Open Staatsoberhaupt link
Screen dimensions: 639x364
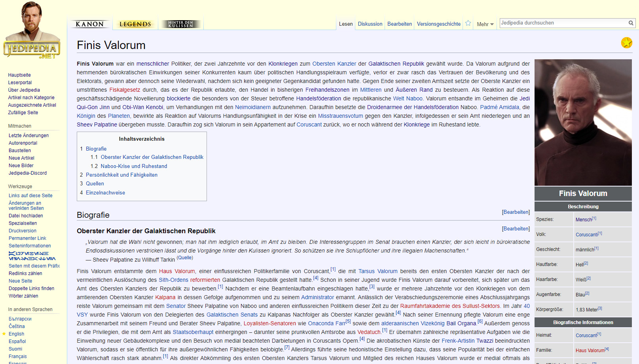193,332
